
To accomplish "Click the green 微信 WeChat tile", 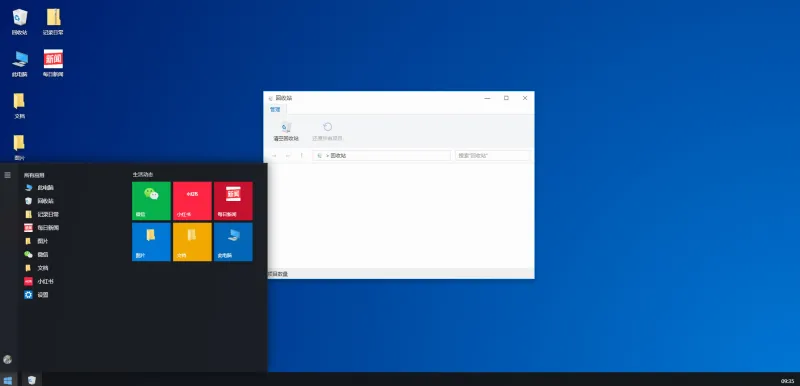I will point(151,201).
